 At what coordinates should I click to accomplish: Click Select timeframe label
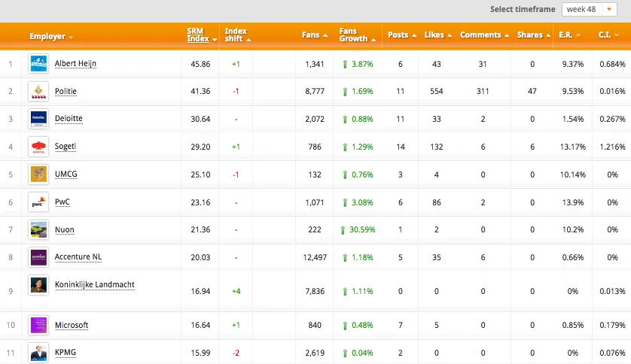(523, 9)
